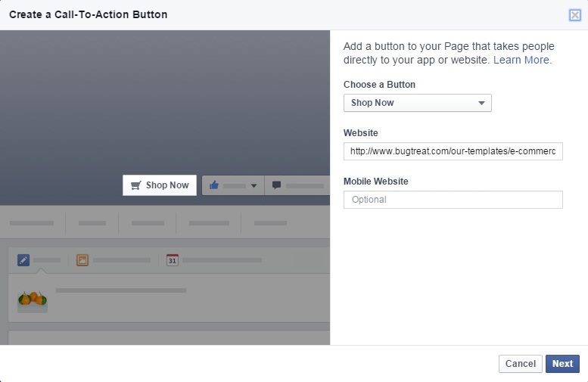Click the thumbs-up Like icon
588x382 pixels.
tap(214, 185)
